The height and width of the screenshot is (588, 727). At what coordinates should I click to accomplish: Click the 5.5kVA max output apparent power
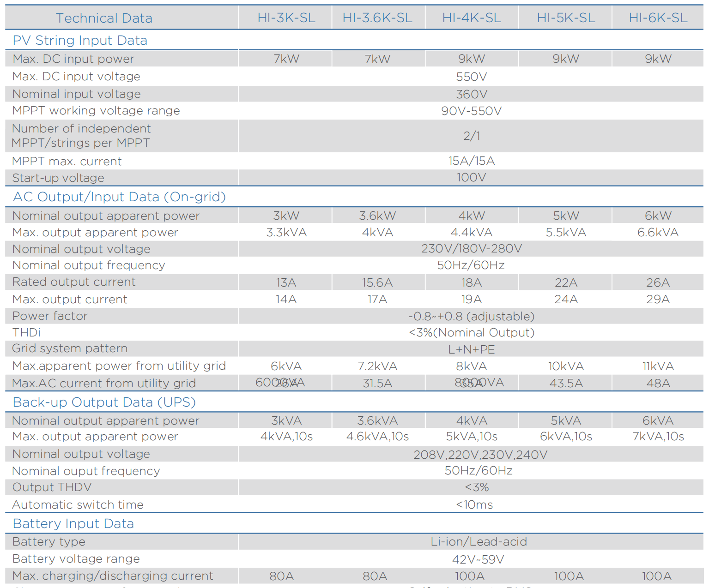pyautogui.click(x=566, y=232)
